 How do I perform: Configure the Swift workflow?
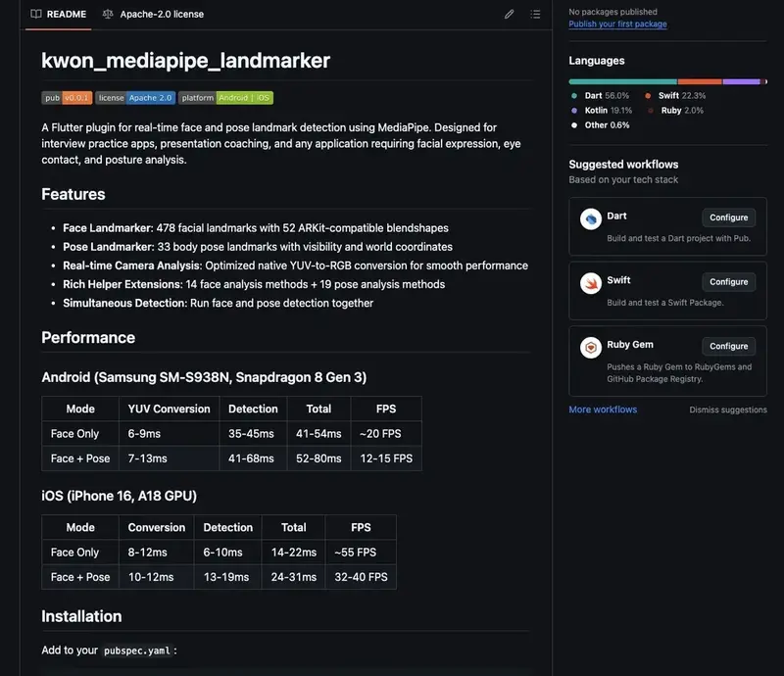[728, 282]
